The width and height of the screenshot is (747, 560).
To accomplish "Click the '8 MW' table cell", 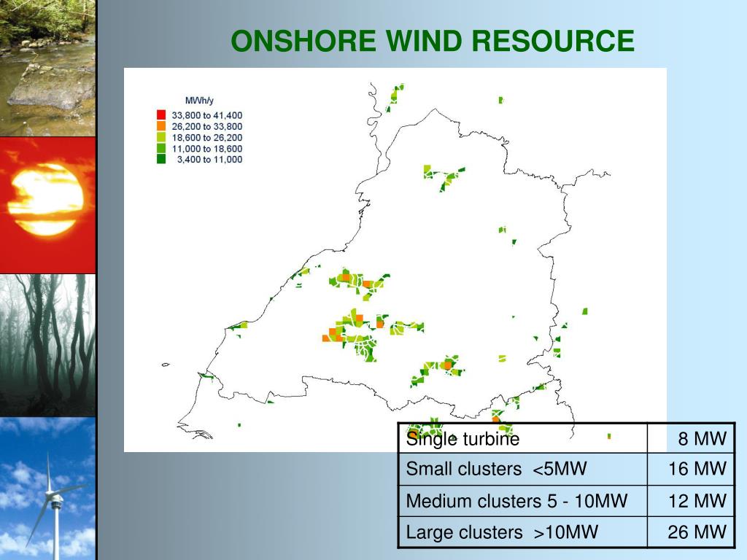I will 691,438.
